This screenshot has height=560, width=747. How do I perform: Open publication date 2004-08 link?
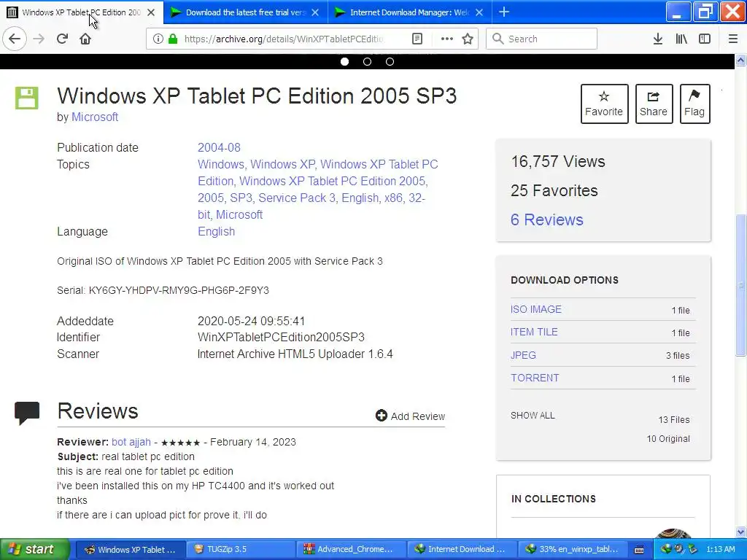tap(219, 147)
